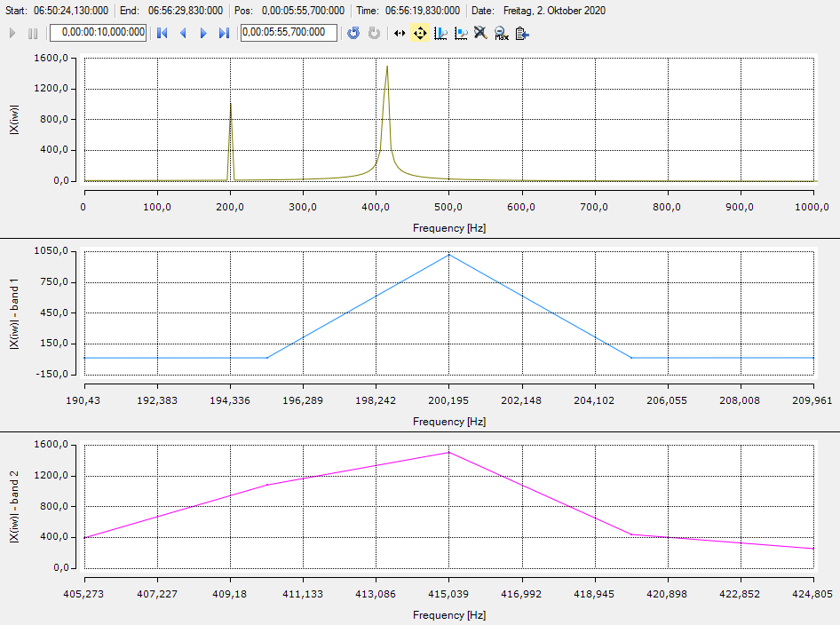Edit the time span field 0,00:00:10,000:000
The image size is (840, 625).
click(98, 33)
